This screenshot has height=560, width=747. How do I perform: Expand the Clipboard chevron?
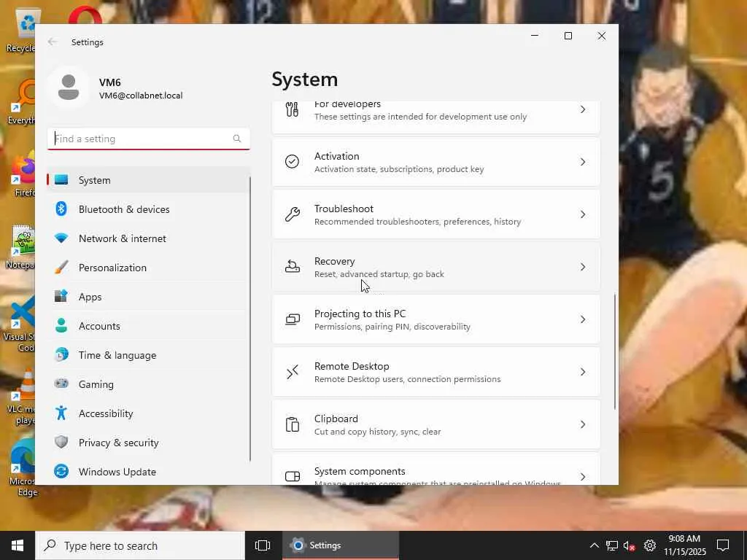pos(583,424)
